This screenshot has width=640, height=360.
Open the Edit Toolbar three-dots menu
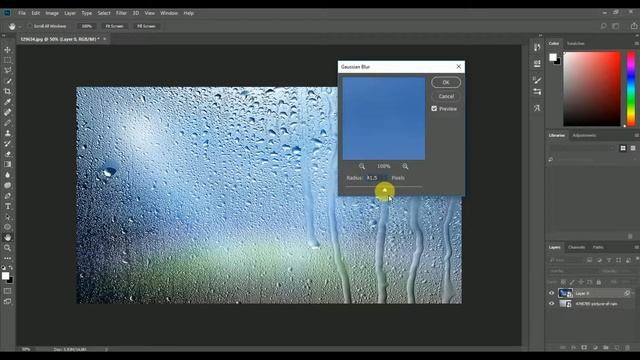tap(8, 258)
